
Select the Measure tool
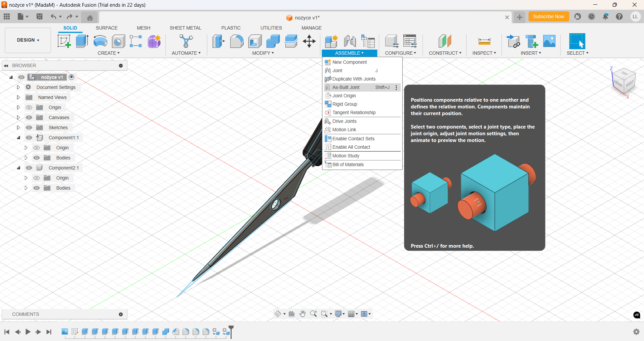tap(484, 41)
